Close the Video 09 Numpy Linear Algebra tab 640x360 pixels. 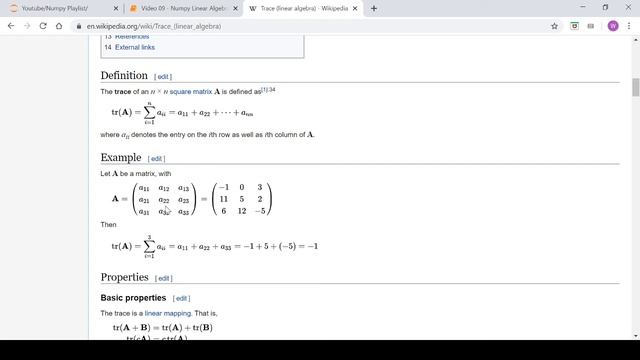click(x=236, y=8)
